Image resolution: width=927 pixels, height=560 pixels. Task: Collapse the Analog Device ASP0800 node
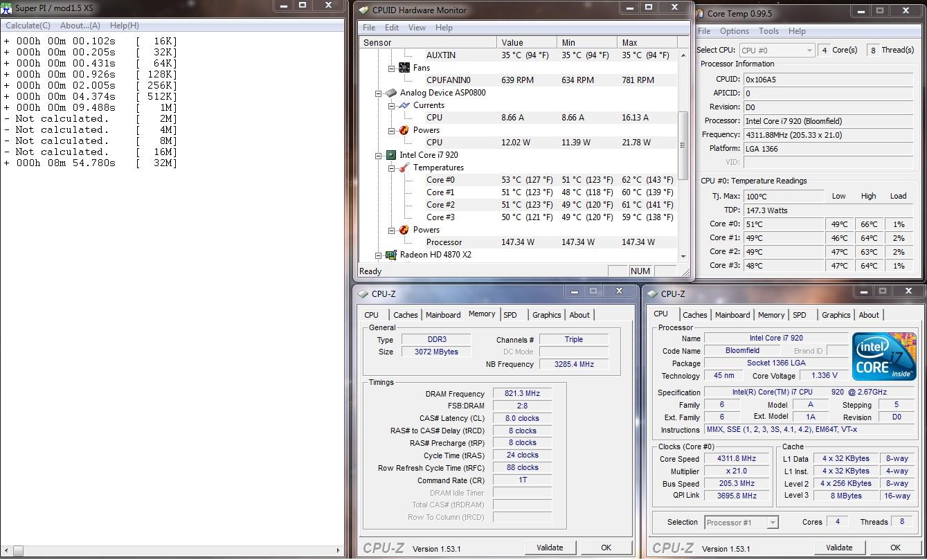(x=379, y=93)
